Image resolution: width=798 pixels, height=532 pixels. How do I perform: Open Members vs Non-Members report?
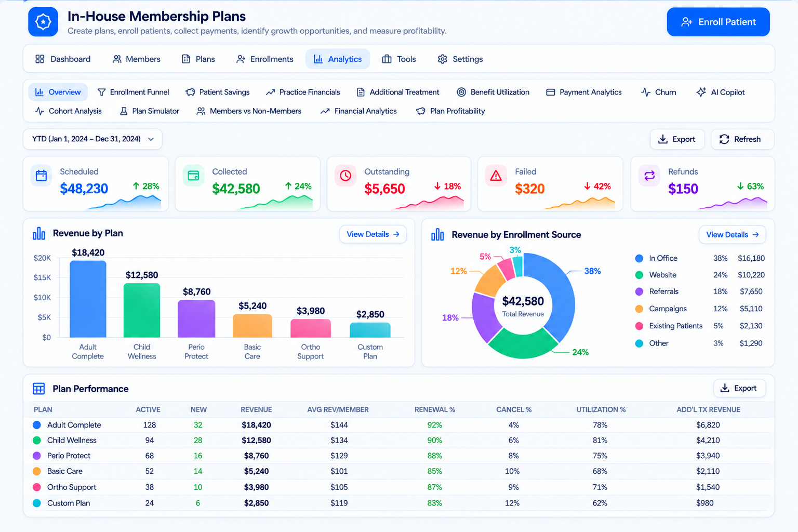[x=249, y=111]
